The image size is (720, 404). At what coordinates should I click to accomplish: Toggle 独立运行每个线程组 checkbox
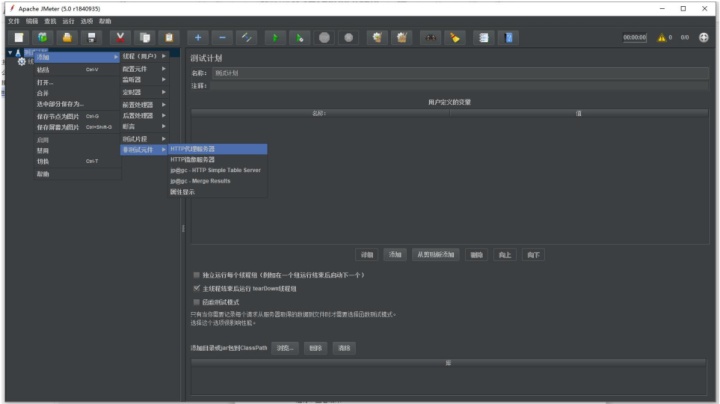pyautogui.click(x=197, y=275)
